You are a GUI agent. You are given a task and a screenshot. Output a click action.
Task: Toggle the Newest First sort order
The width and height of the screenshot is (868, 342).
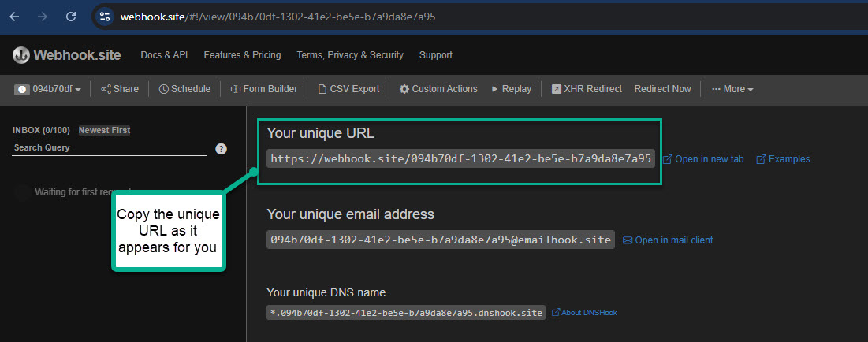[105, 131]
